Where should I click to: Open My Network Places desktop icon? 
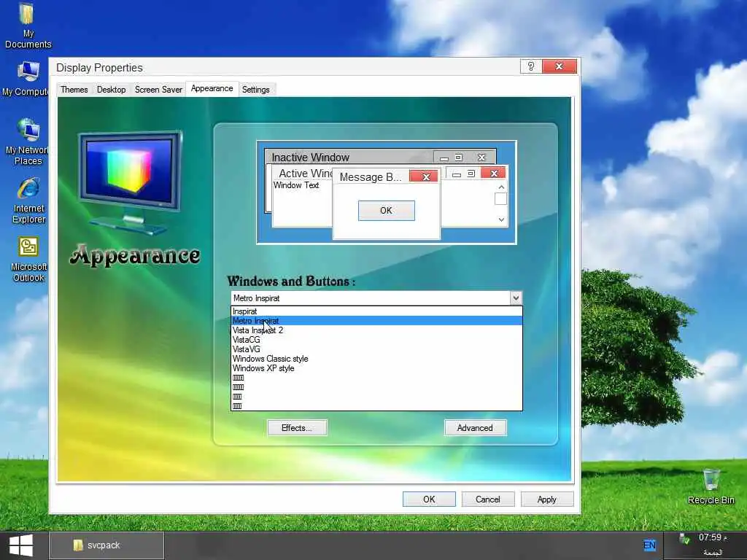coord(27,141)
